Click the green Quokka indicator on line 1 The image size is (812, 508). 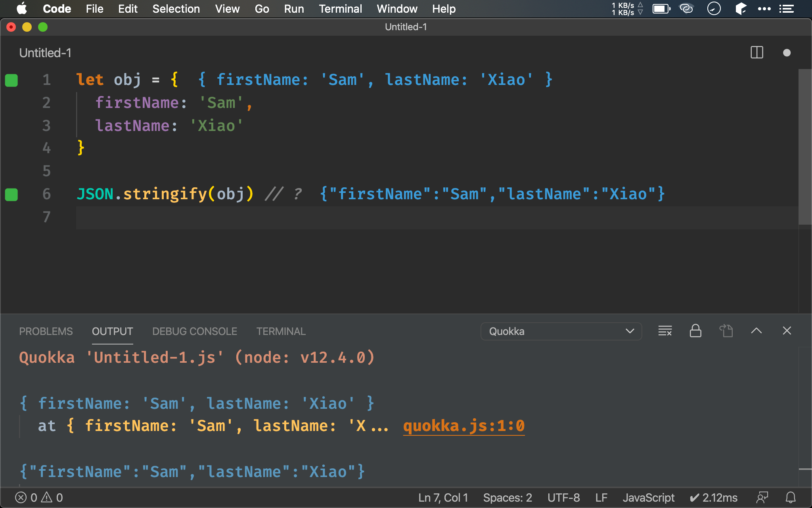click(x=11, y=80)
